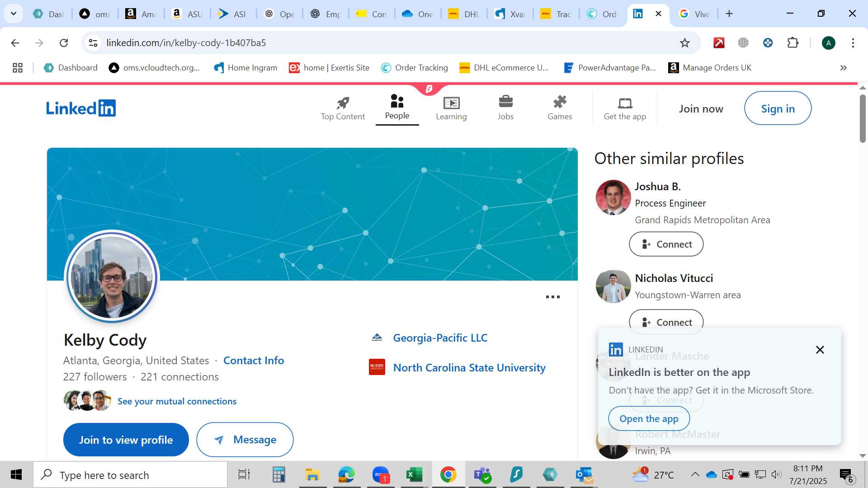Switch to the DHL browser tab
Viewport: 868px width, 488px height.
coord(463,14)
